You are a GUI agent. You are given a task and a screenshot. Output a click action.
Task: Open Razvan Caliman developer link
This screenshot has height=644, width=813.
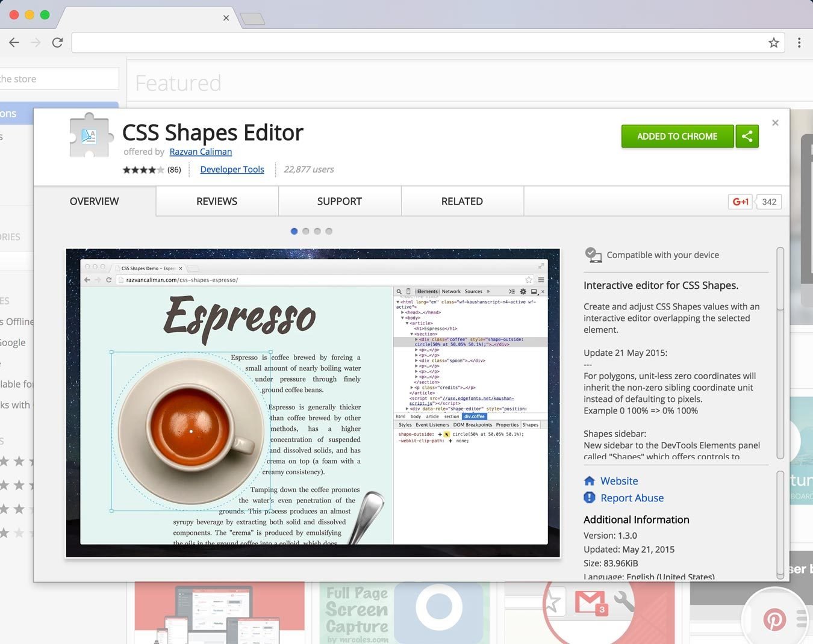point(201,152)
